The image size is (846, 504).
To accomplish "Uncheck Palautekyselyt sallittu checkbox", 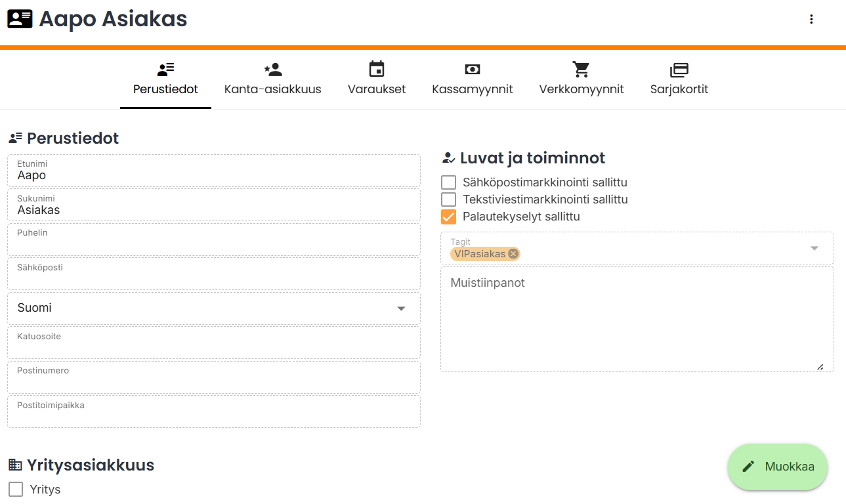I will [449, 217].
